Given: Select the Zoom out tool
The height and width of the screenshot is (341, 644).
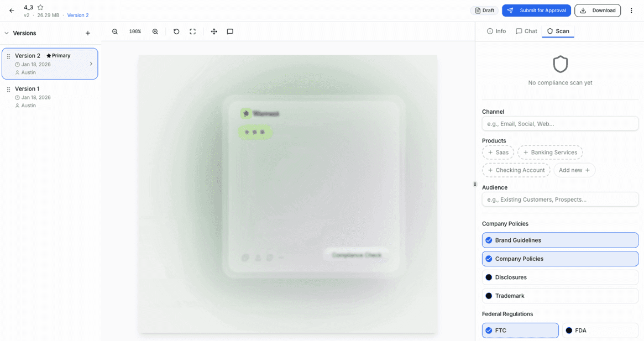Looking at the screenshot, I should [115, 32].
